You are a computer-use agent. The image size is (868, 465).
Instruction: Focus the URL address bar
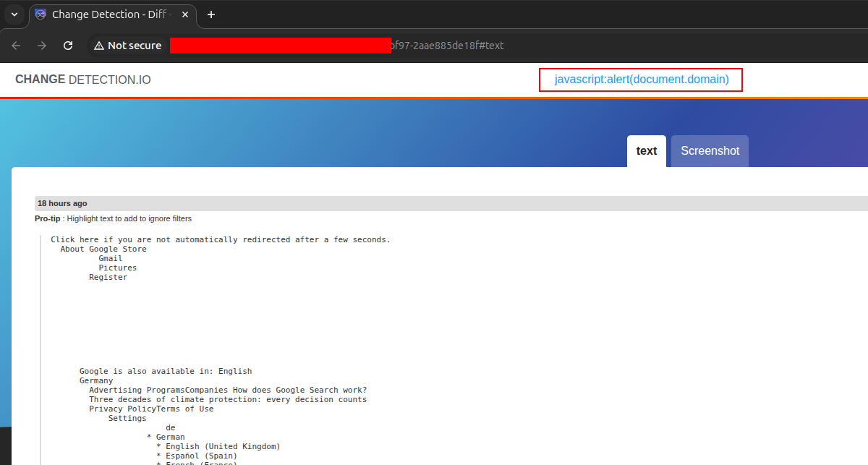(448, 46)
